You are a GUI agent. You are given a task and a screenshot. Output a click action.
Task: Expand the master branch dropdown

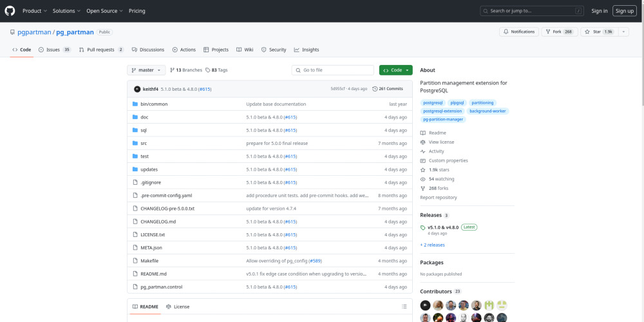tap(146, 70)
